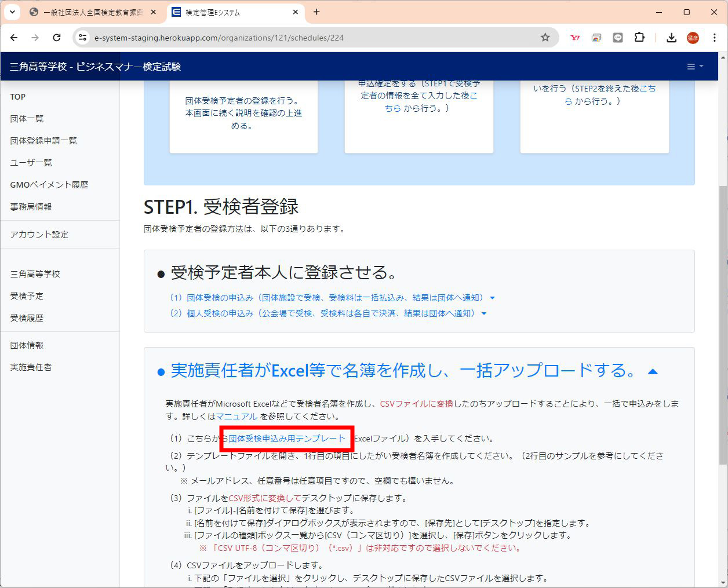The image size is (728, 588).
Task: Click red note about CSV UTF-8 非対応
Action: (x=361, y=548)
